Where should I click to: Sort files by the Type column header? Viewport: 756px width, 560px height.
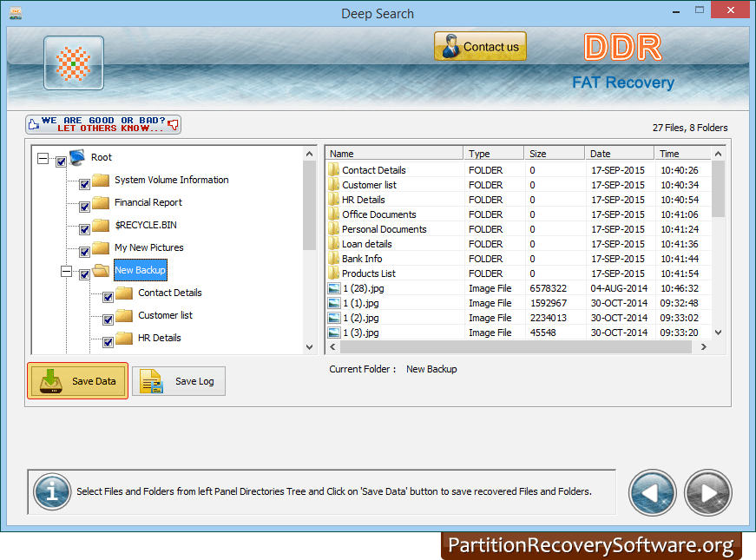point(494,154)
